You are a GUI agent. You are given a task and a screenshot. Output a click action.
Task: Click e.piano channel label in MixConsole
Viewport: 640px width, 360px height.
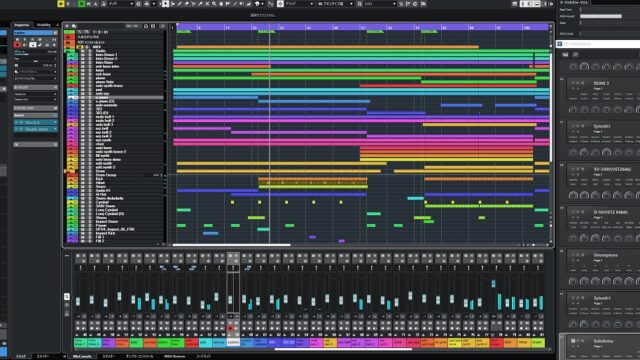point(233,342)
